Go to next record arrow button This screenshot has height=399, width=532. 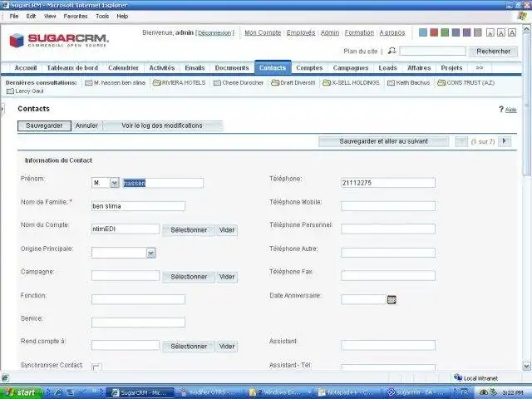tap(505, 141)
